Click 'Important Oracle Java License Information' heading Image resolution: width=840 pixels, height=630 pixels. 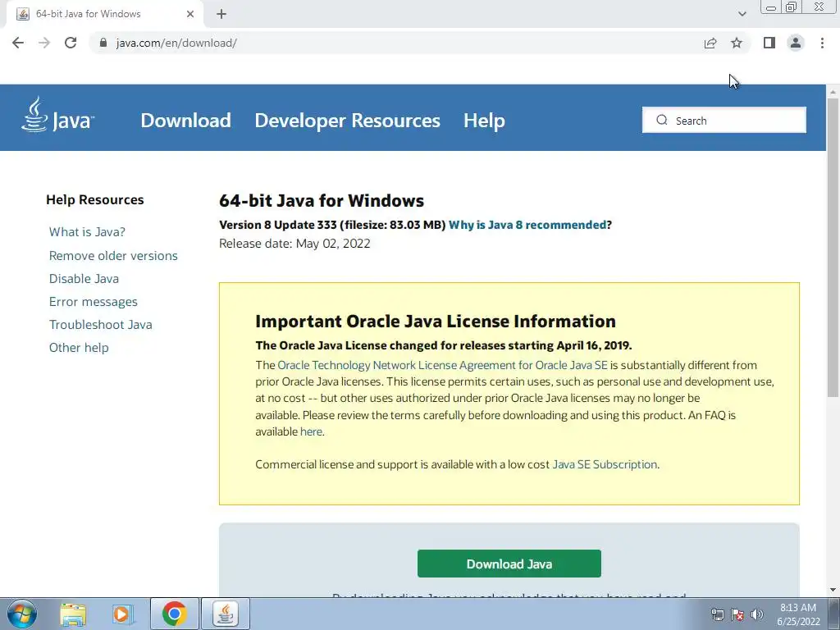point(436,322)
